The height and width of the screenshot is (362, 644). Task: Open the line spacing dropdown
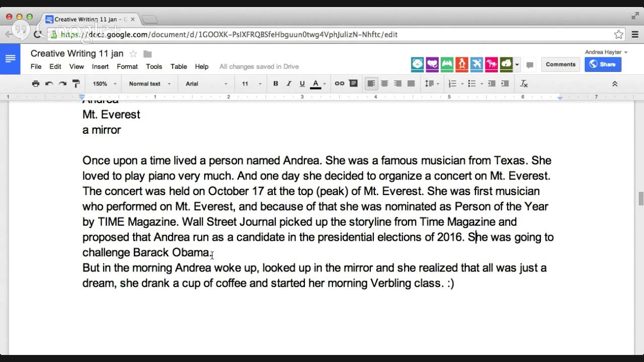click(x=432, y=84)
